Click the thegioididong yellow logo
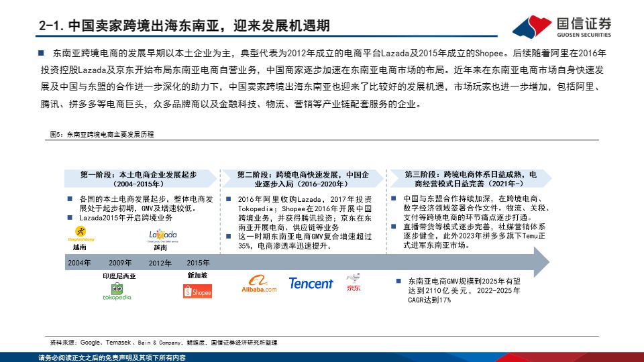The image size is (644, 362). click(x=81, y=233)
